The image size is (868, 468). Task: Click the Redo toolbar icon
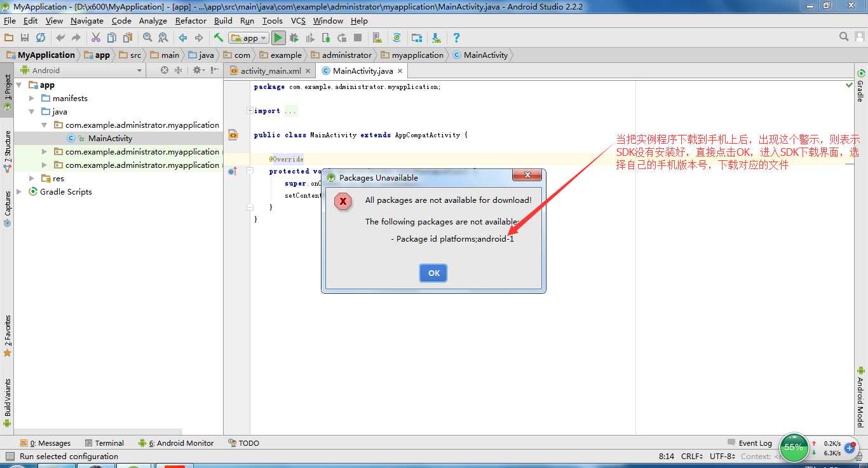click(x=76, y=38)
